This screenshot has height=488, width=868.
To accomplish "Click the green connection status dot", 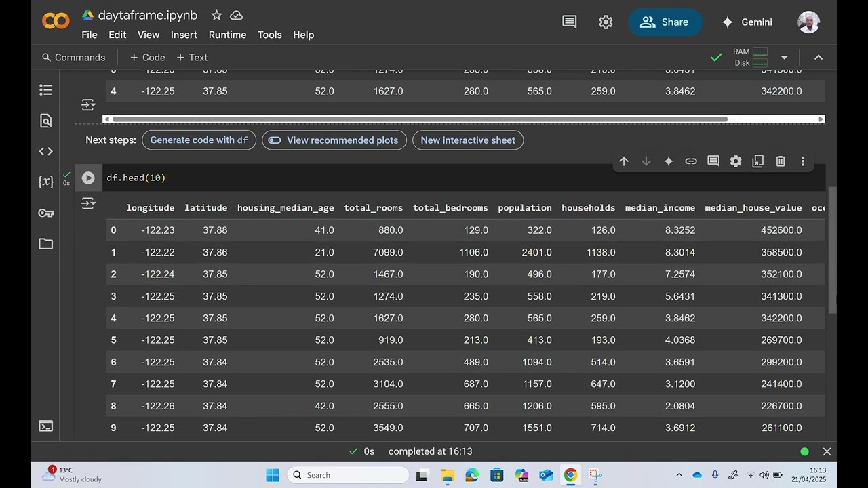I will point(804,451).
